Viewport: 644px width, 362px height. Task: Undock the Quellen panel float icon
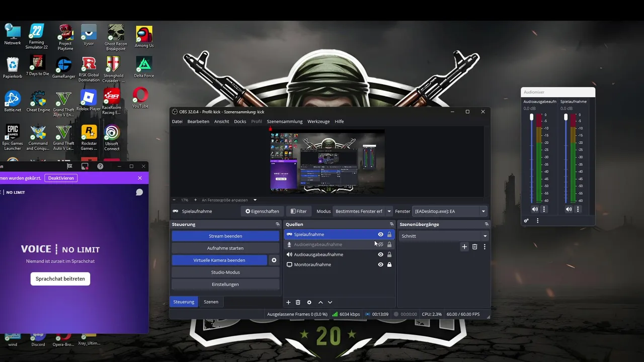click(391, 224)
